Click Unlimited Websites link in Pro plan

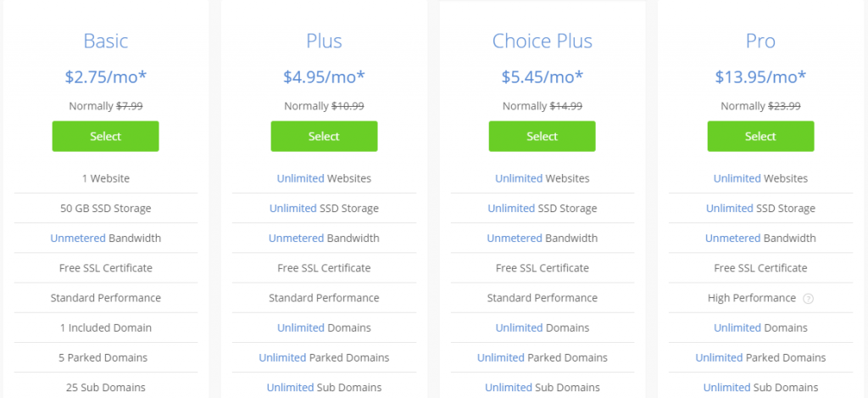[737, 179]
